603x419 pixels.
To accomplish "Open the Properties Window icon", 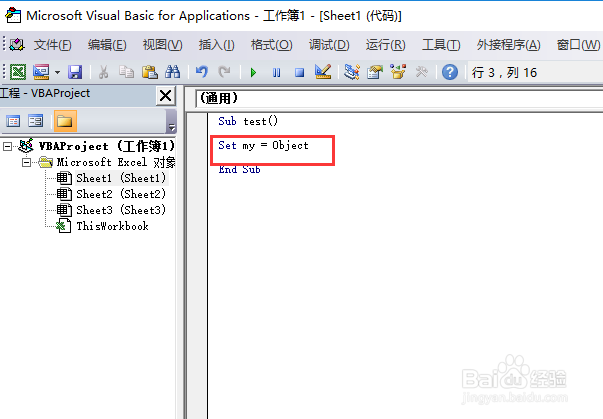I will (375, 72).
